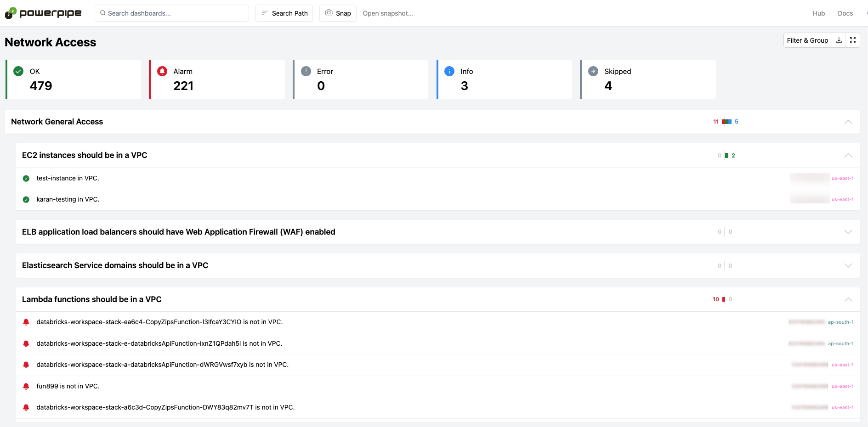The width and height of the screenshot is (868, 427).
Task: Click 'karan-testing in VPC.' text
Action: (x=68, y=199)
